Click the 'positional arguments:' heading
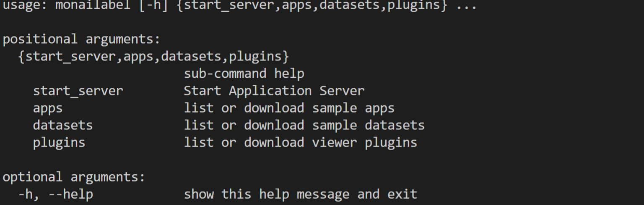The image size is (644, 205). [82, 39]
